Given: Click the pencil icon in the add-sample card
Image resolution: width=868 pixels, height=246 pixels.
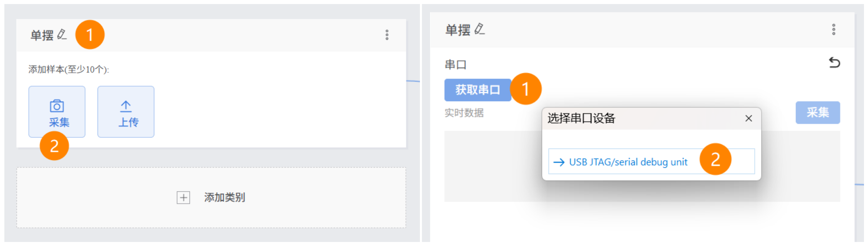Looking at the screenshot, I should click(62, 34).
